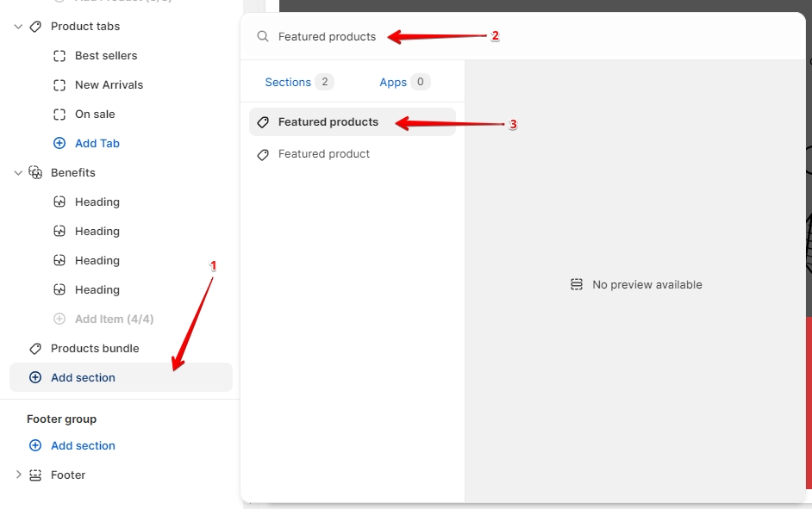
Task: Switch to the Apps tab
Action: pos(393,83)
